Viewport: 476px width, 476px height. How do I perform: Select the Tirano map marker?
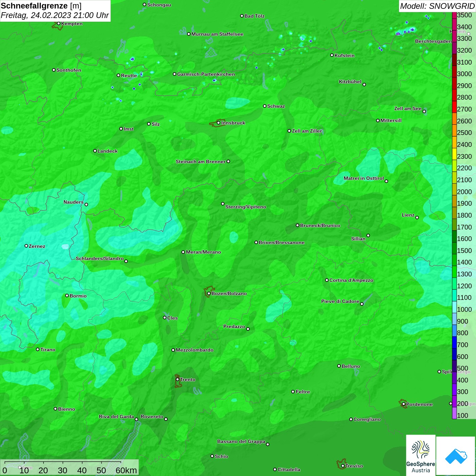tap(38, 349)
